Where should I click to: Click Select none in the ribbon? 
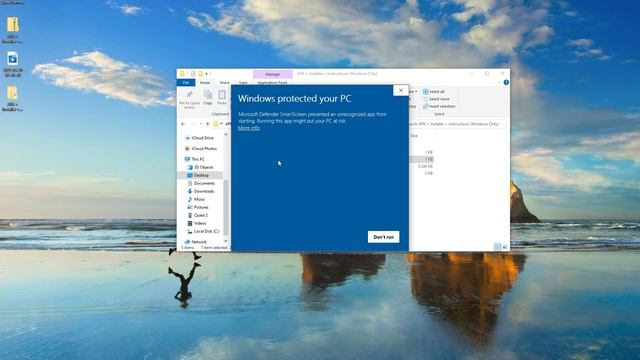(436, 99)
